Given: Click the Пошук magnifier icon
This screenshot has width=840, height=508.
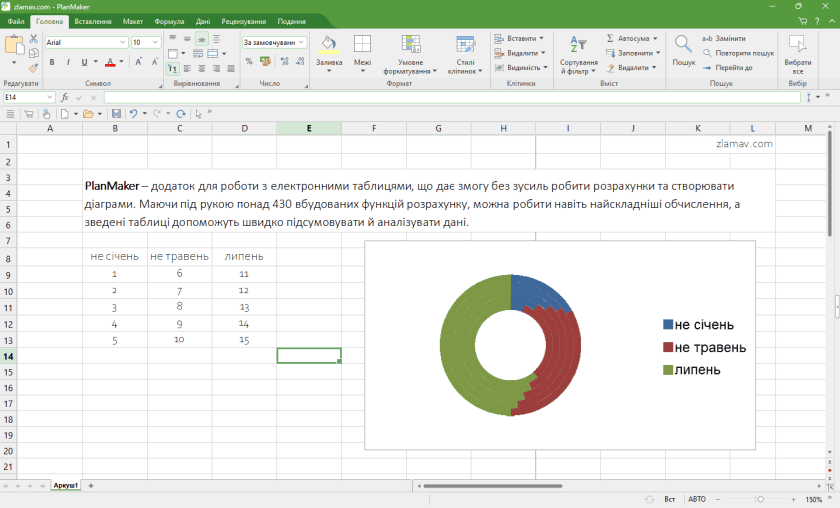Looking at the screenshot, I should pos(683,44).
